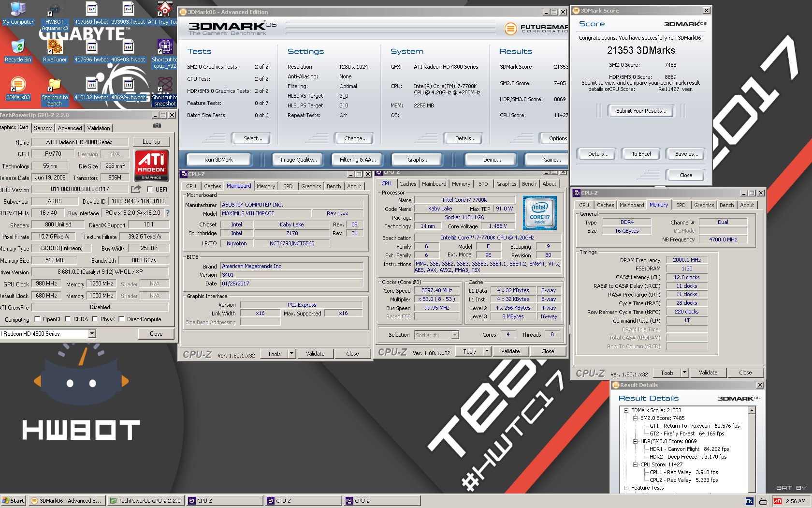Click GPU-Z screenshot camera icon
Viewport: 812px width, 508px height.
coord(157,125)
